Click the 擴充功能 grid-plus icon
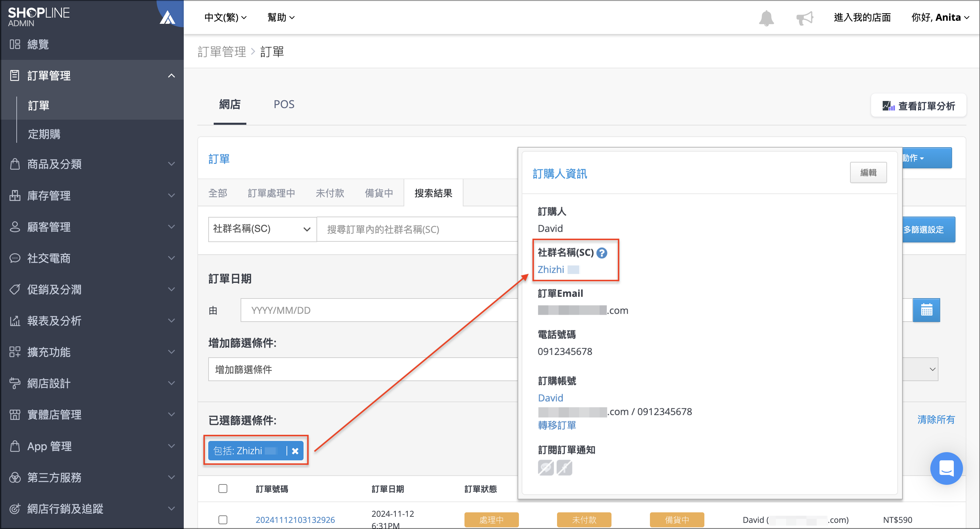The height and width of the screenshot is (529, 980). click(15, 352)
